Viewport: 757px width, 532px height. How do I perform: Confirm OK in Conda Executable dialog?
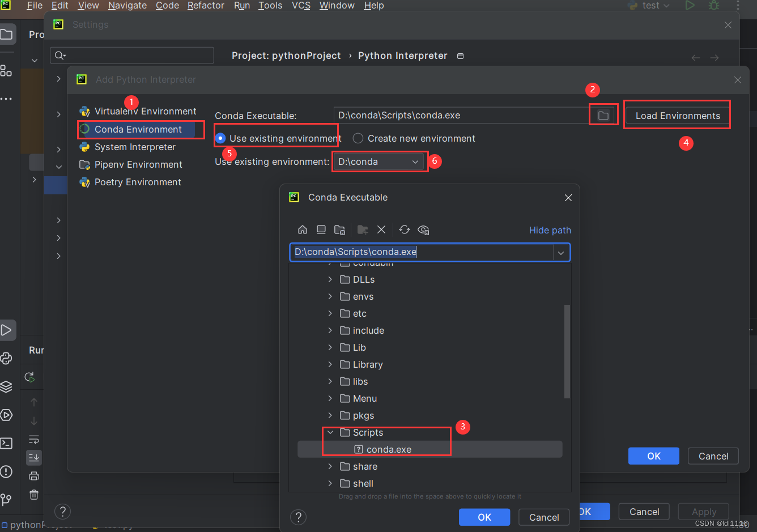pos(484,517)
